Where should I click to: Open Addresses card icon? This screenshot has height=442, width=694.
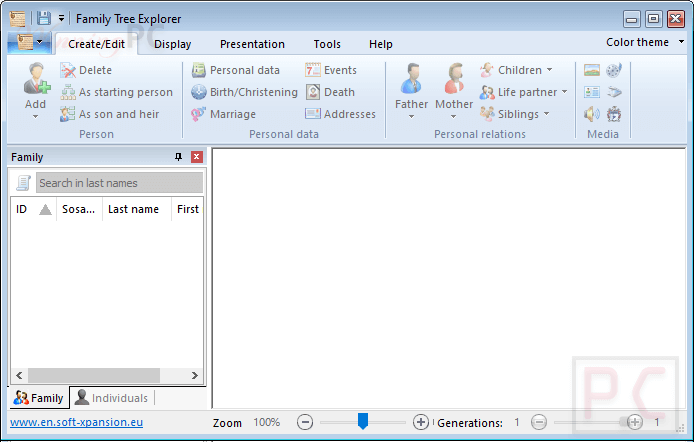(340, 114)
